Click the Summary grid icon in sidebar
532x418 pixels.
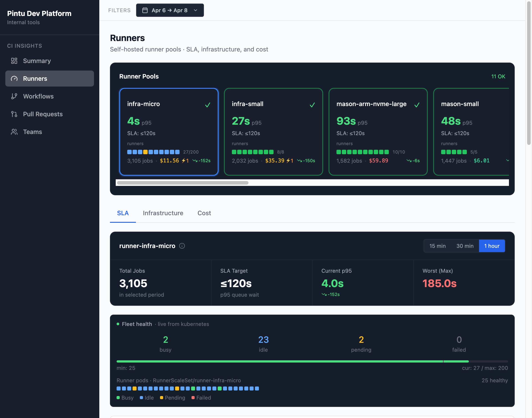point(14,61)
